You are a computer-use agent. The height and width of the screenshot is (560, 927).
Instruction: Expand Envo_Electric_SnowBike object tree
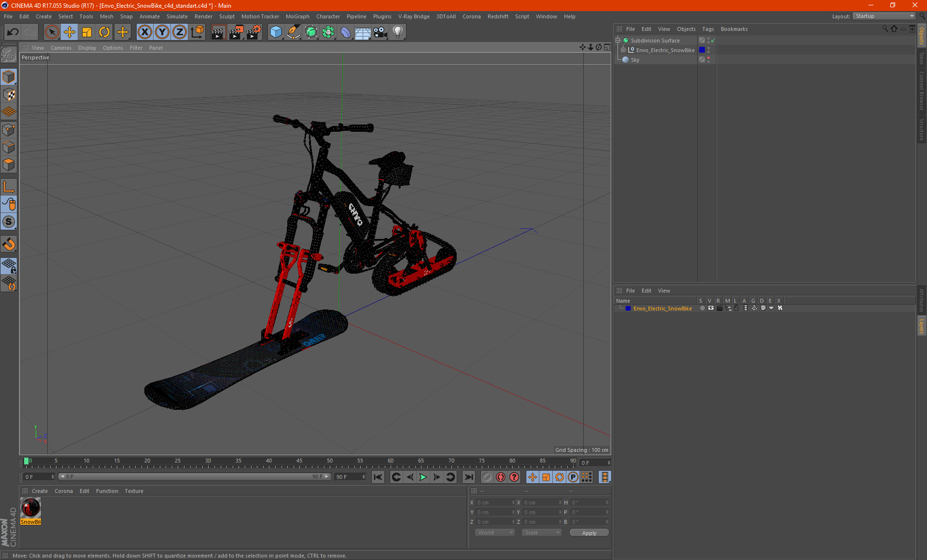623,50
